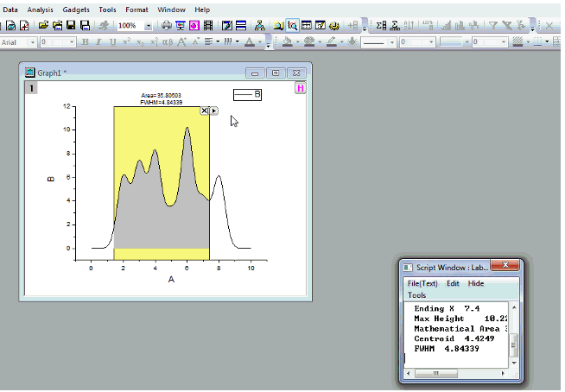565x392 pixels.
Task: Click the Greek alpha-beta symbols icon
Action: coord(168,42)
